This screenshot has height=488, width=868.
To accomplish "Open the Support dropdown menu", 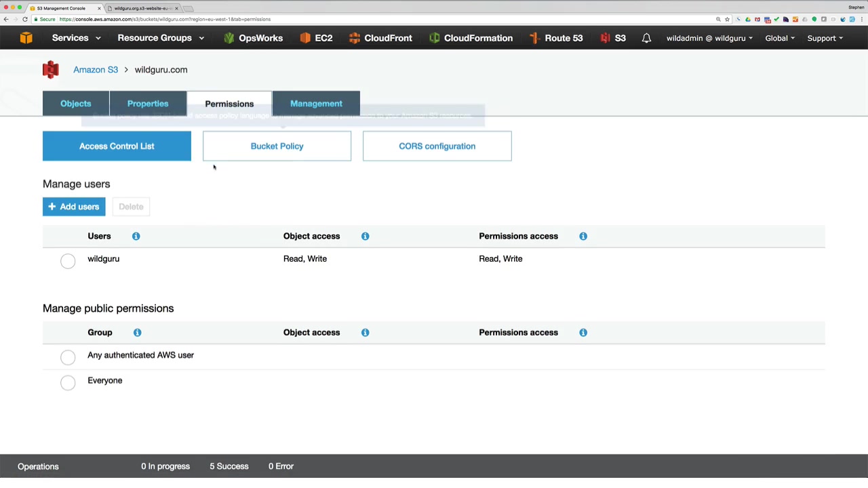I will (825, 38).
